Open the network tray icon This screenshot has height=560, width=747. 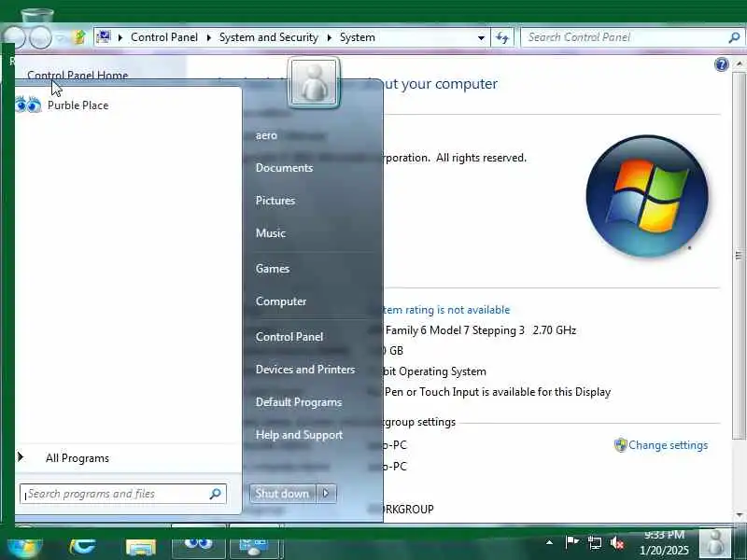click(594, 542)
